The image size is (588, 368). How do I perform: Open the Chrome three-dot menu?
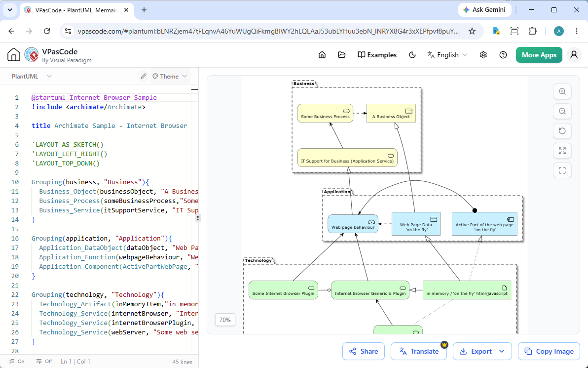point(577,31)
